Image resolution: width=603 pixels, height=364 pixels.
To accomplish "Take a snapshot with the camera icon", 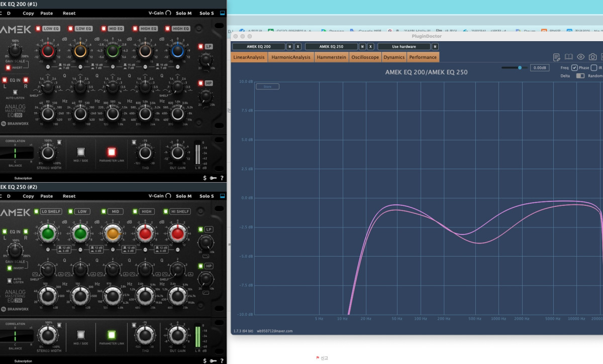I will [x=593, y=57].
